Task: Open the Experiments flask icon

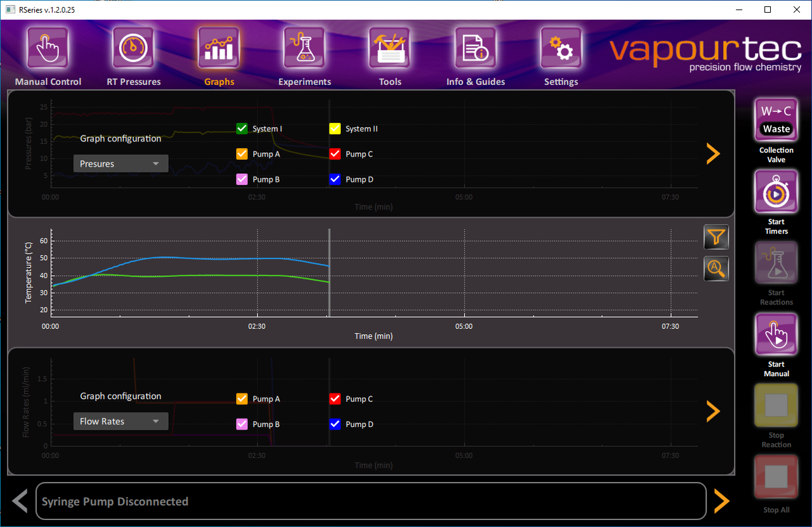Action: [x=304, y=48]
